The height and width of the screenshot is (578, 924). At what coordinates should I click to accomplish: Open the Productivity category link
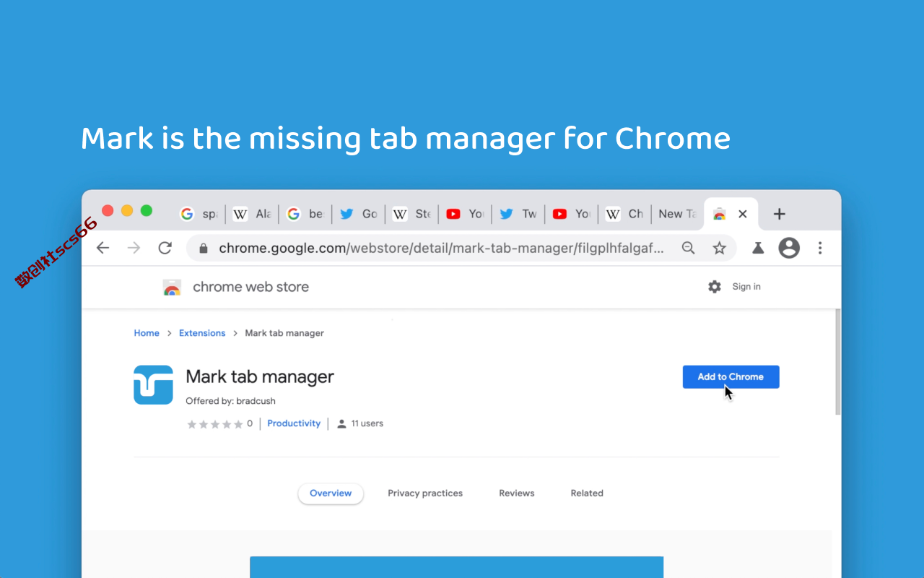pyautogui.click(x=294, y=423)
